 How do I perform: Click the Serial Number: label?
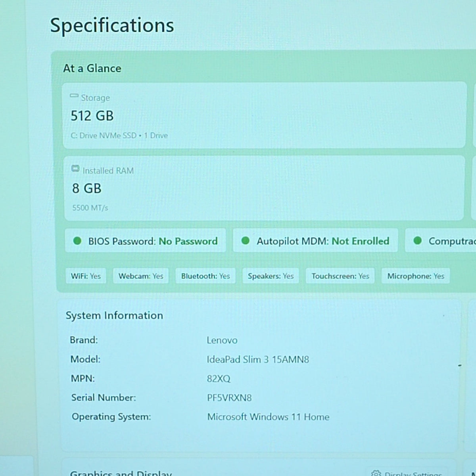tap(104, 397)
